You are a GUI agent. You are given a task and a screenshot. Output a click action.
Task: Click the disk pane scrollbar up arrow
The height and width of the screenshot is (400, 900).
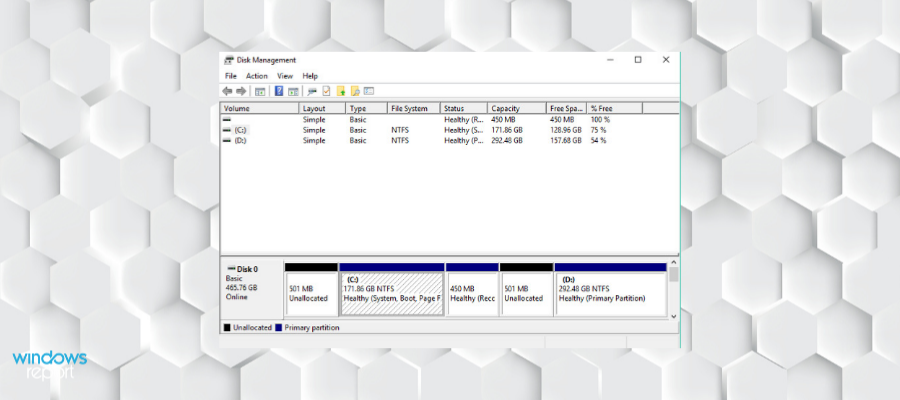(x=674, y=263)
